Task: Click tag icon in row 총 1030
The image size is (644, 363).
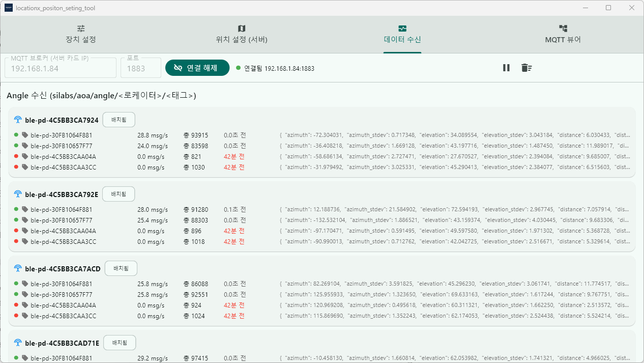Action: click(x=25, y=167)
